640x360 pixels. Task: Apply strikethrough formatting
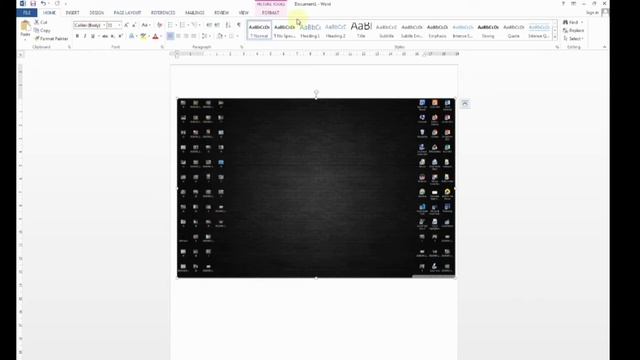[x=105, y=36]
